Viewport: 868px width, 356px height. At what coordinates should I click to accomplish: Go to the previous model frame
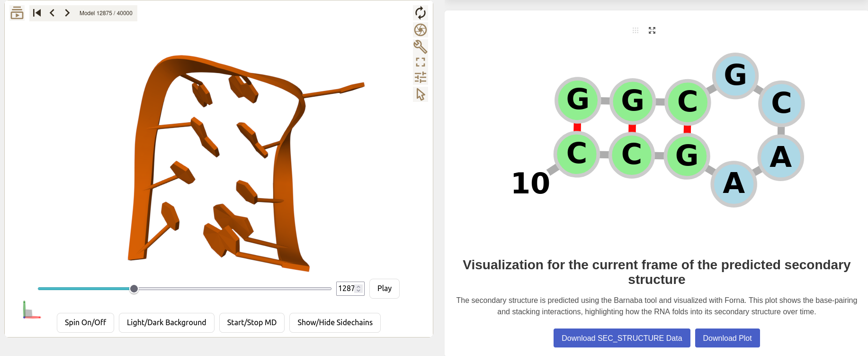52,13
